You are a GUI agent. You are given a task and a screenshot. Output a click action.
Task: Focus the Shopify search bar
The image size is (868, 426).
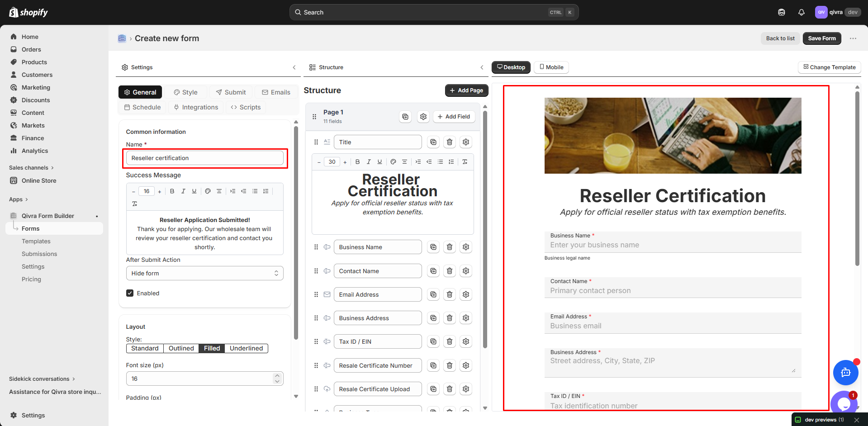434,12
